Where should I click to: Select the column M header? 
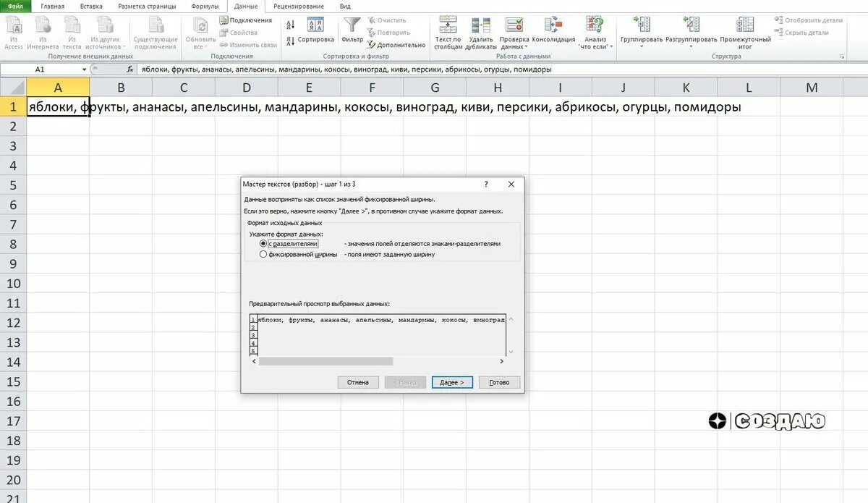(812, 88)
